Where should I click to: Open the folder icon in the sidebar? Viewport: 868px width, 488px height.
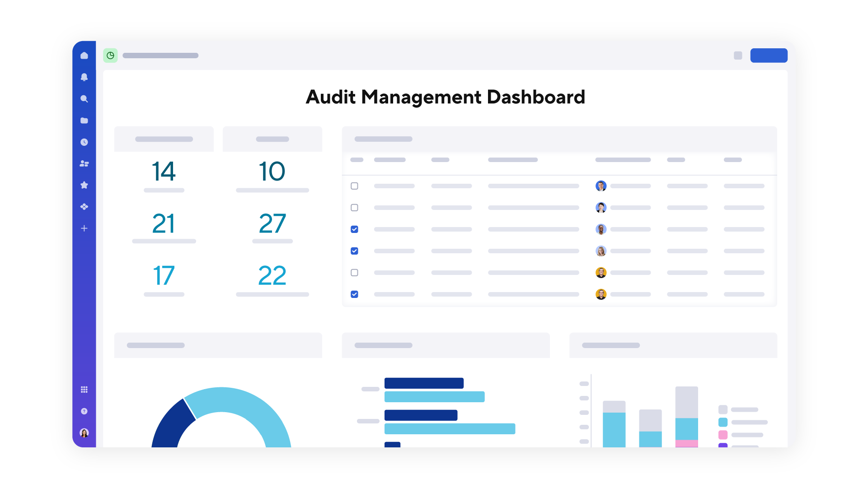(x=84, y=120)
